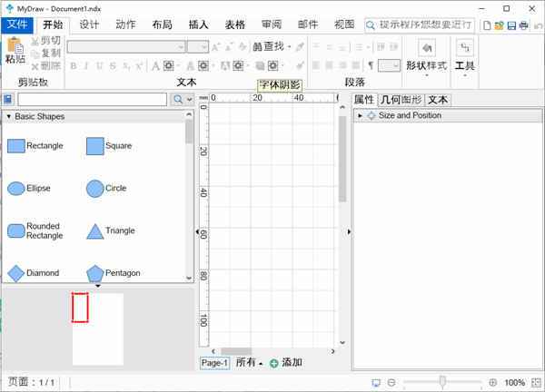
Task: Collapse right panel using the splitter arrow
Action: coord(349,231)
